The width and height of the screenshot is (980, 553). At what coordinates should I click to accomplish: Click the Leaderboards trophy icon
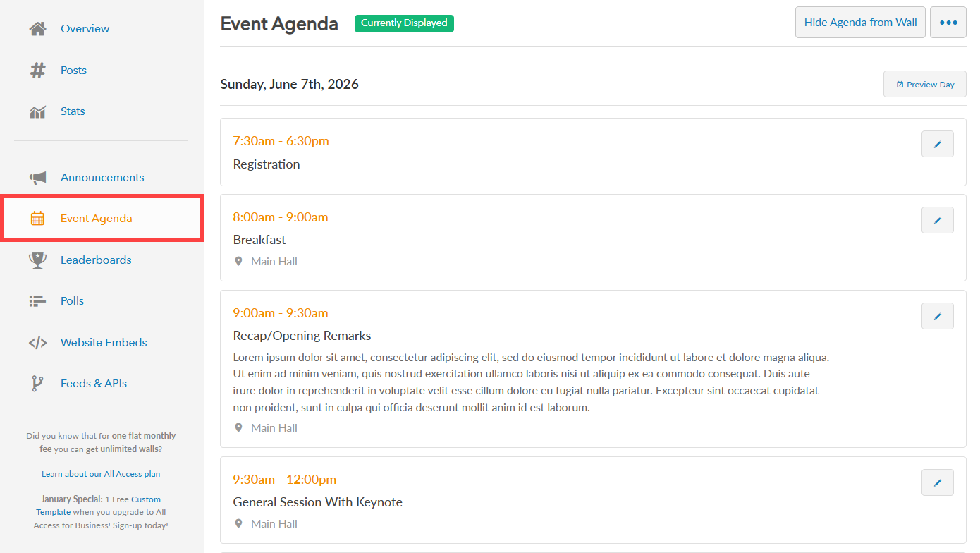37,260
